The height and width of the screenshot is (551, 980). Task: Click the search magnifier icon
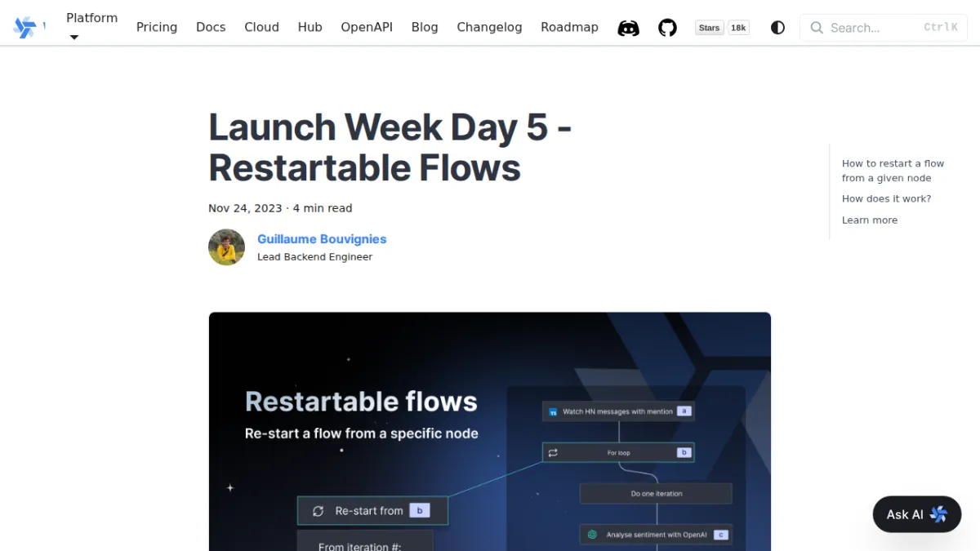(x=817, y=28)
